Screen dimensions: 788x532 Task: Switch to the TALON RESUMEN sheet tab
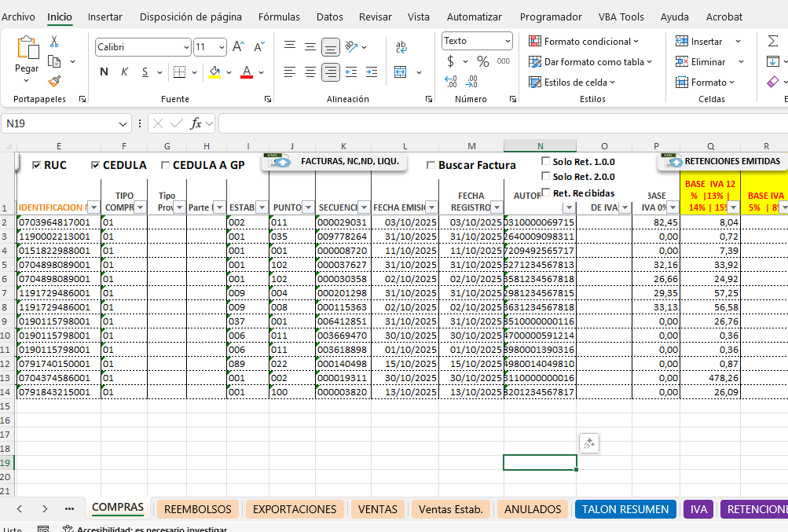click(x=625, y=509)
